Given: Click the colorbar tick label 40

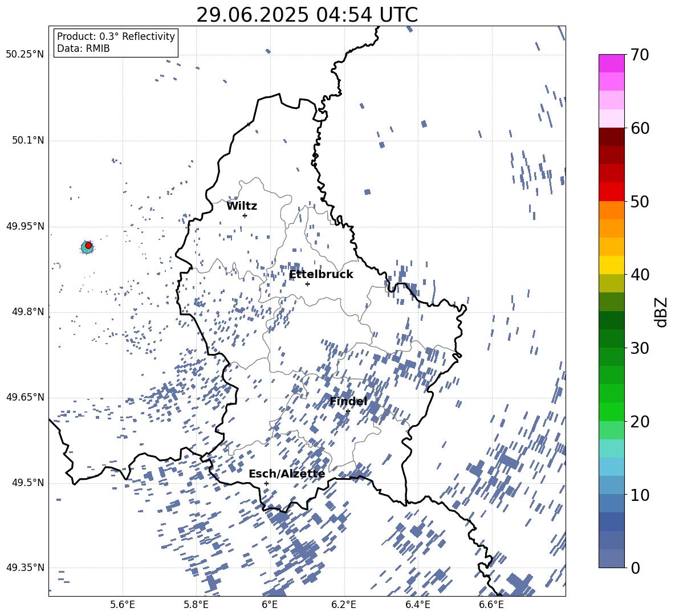Looking at the screenshot, I should pyautogui.click(x=640, y=275).
